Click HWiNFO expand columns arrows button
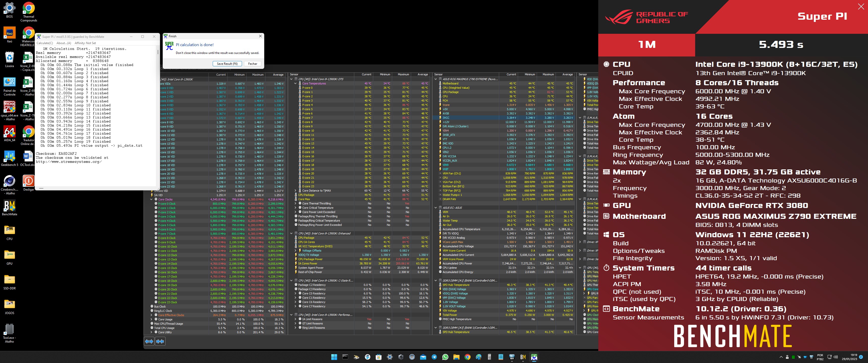This screenshot has height=363, width=868. pyautogui.click(x=149, y=342)
